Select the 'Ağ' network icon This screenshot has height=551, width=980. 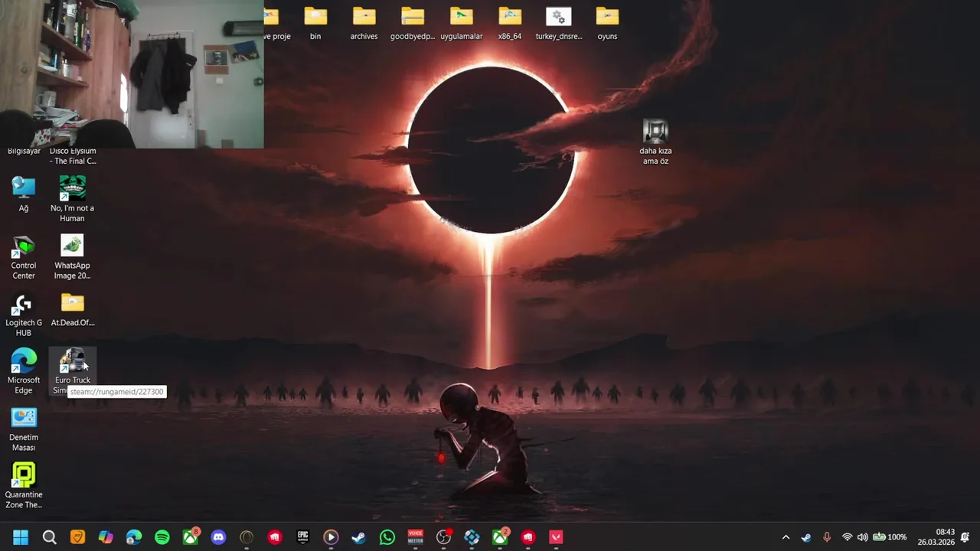pyautogui.click(x=24, y=194)
